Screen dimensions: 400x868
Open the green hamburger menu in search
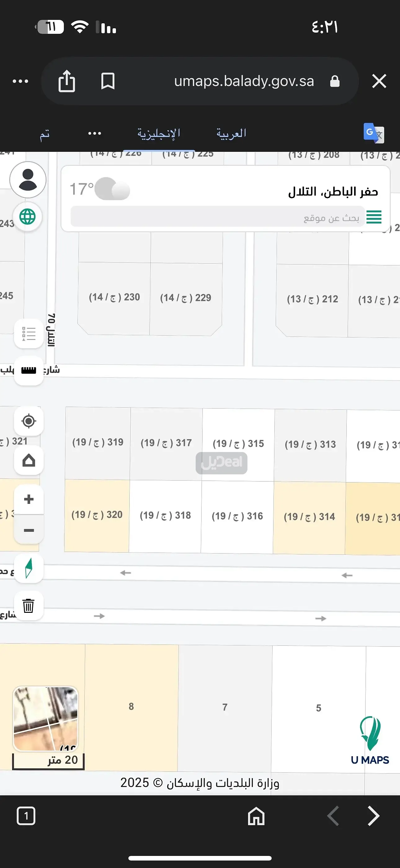click(x=374, y=217)
